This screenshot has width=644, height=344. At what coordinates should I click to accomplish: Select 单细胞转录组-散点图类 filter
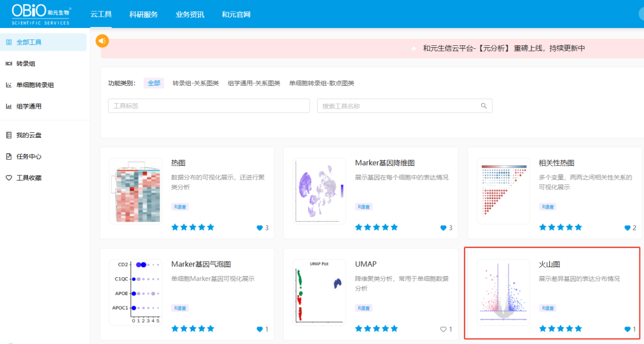323,83
